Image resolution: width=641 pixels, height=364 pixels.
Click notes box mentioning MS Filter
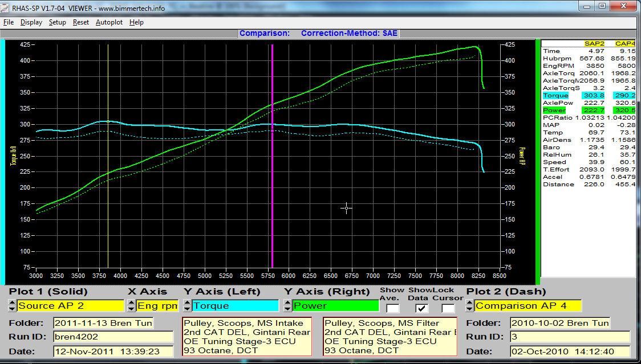pyautogui.click(x=390, y=337)
